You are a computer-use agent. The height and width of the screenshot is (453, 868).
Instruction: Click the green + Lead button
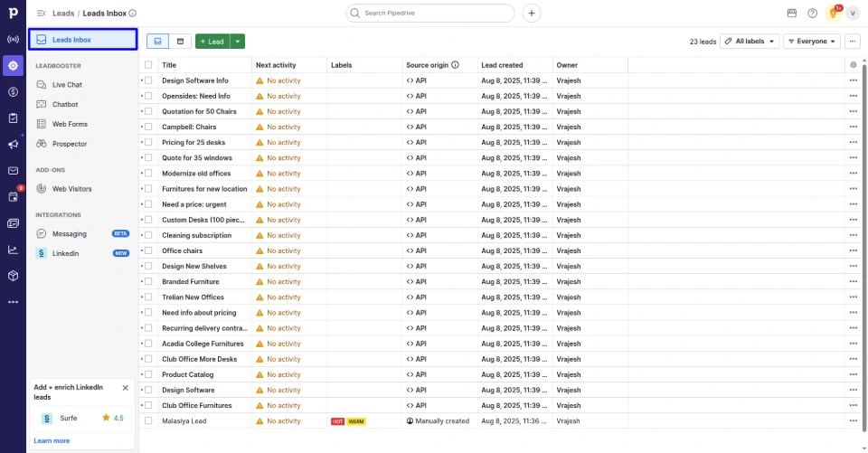212,42
